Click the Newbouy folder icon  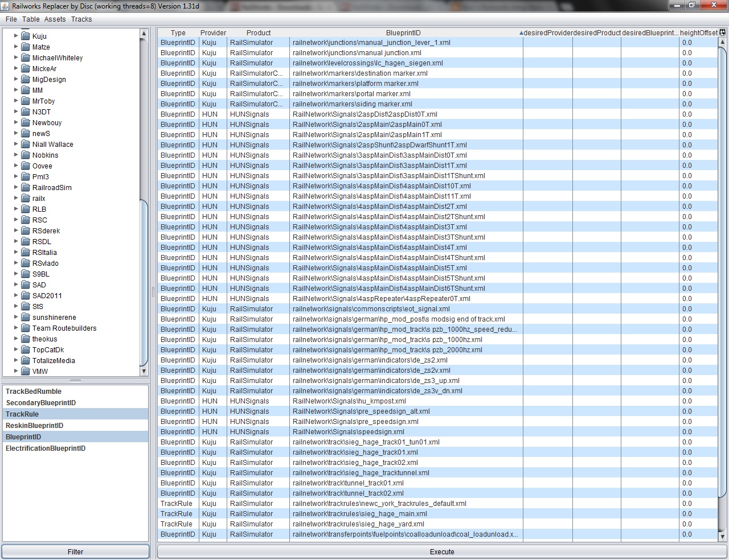point(25,122)
